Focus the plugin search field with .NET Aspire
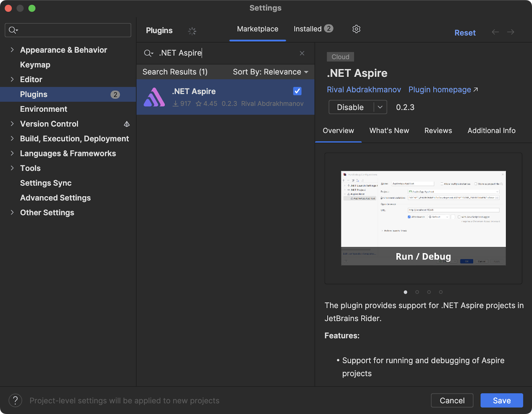The height and width of the screenshot is (414, 532). 225,53
